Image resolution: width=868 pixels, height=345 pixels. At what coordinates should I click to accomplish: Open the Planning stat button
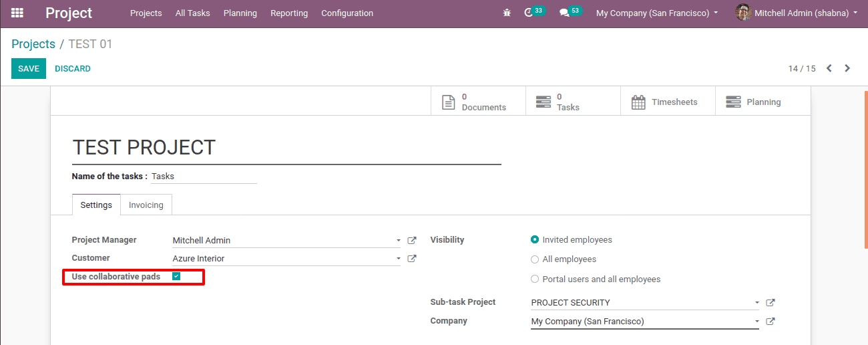coord(763,102)
